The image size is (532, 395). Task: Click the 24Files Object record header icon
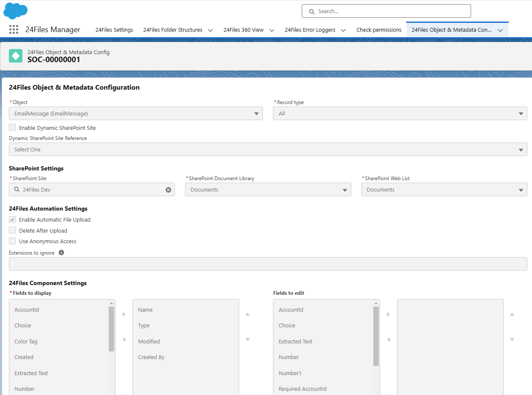tap(16, 56)
